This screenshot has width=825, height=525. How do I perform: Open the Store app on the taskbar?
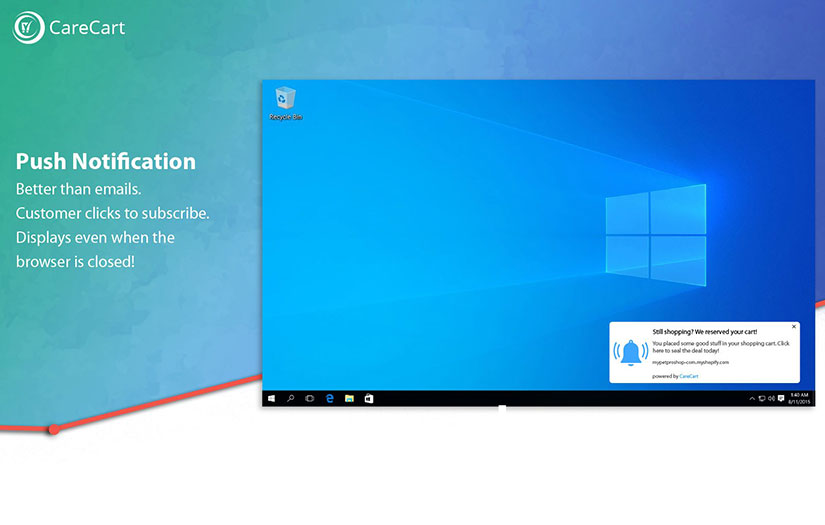coord(369,399)
